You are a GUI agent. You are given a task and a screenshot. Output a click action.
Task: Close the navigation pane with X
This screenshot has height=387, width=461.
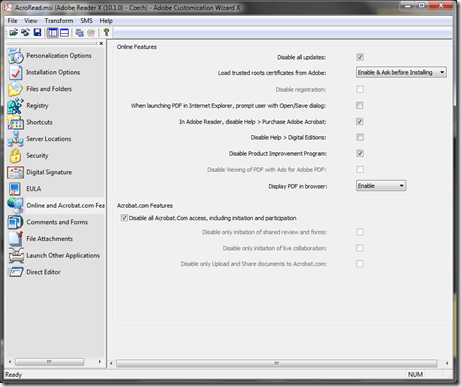pyautogui.click(x=101, y=43)
